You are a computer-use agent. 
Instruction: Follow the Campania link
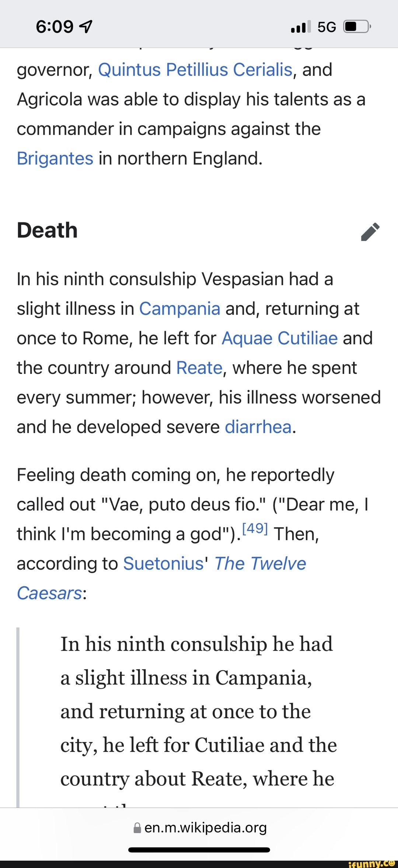point(179,309)
